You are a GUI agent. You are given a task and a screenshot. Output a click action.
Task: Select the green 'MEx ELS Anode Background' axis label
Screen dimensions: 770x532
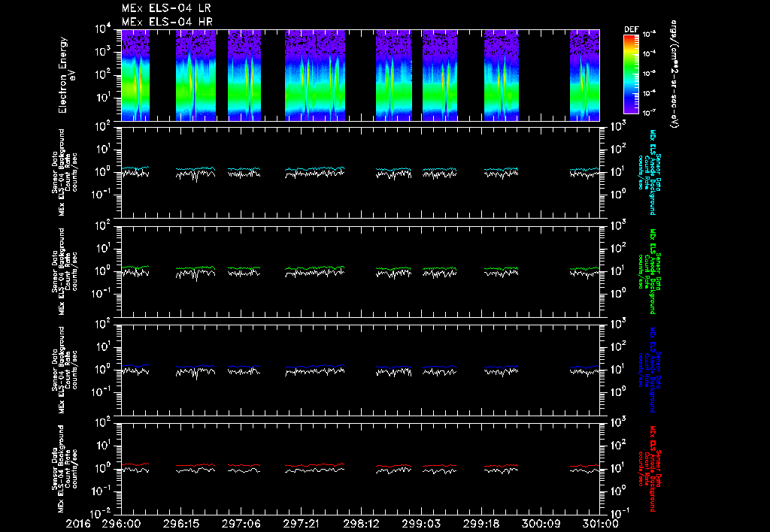point(653,271)
